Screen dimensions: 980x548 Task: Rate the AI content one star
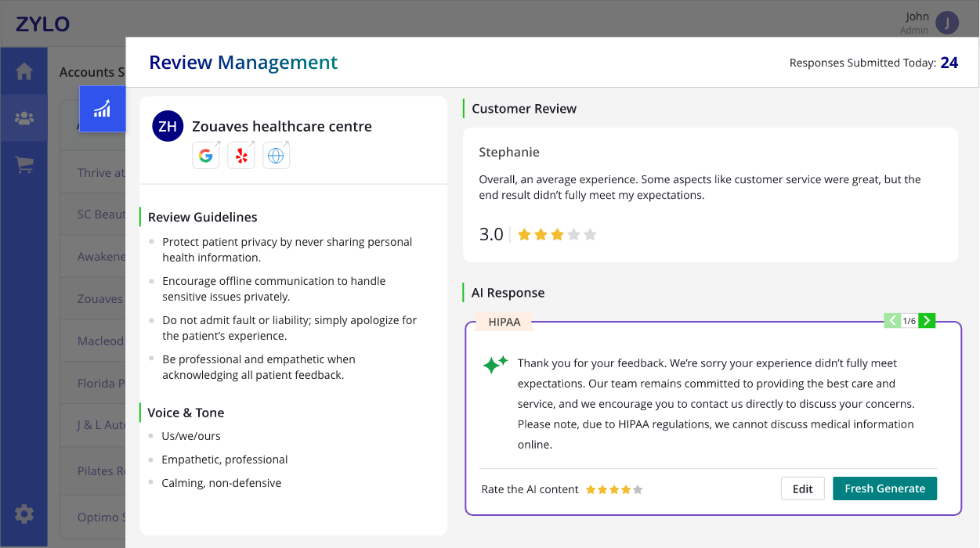pos(591,490)
